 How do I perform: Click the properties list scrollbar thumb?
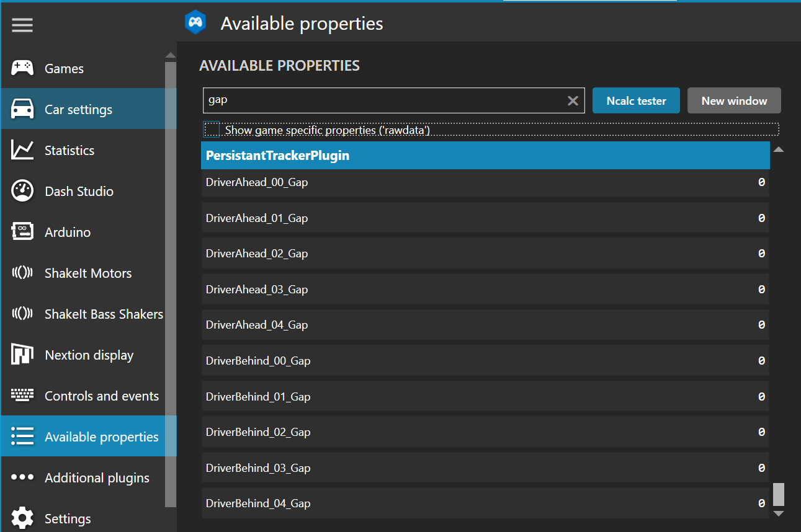(779, 494)
